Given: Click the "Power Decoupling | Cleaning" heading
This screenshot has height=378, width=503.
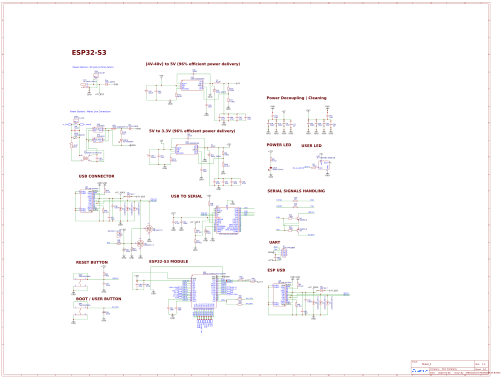Looking at the screenshot, I should [x=296, y=98].
